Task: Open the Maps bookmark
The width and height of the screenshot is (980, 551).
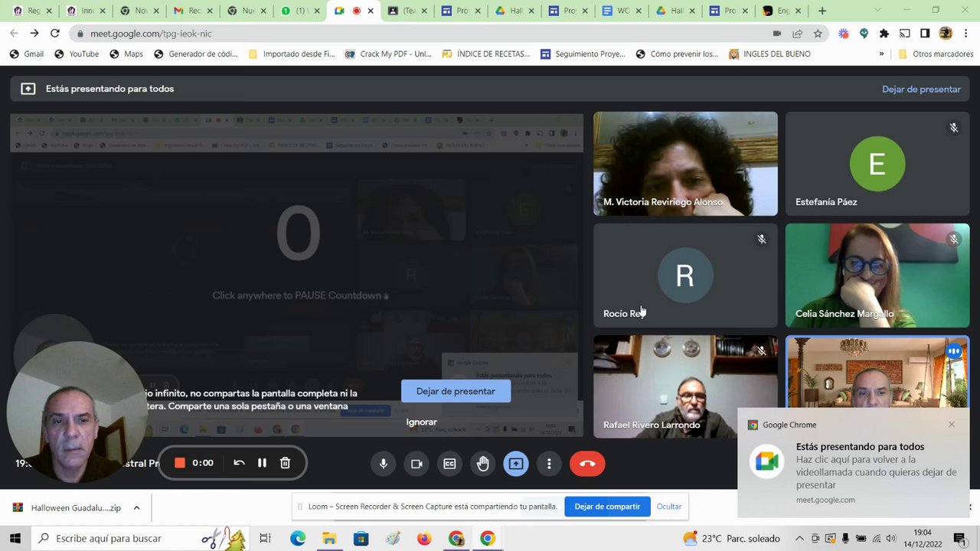Action: [x=126, y=54]
